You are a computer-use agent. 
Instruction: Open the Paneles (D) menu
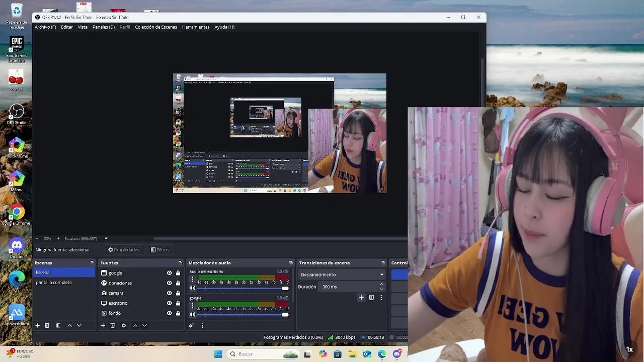[104, 27]
